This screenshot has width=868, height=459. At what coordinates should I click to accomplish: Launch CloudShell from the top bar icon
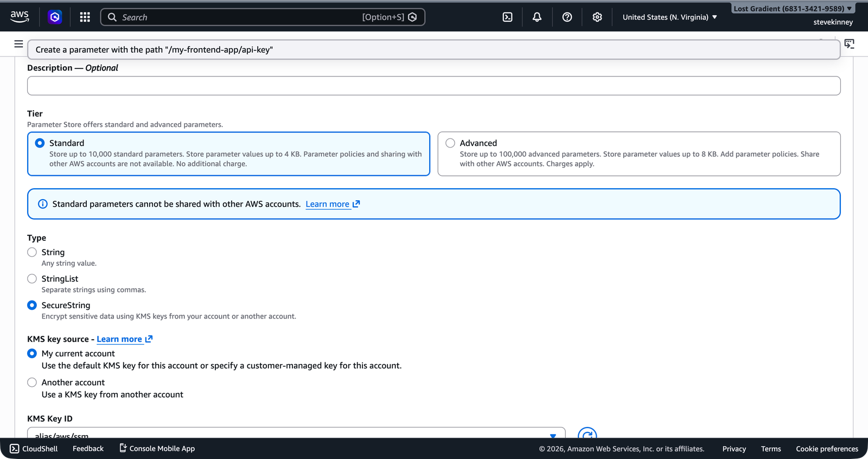pos(507,17)
